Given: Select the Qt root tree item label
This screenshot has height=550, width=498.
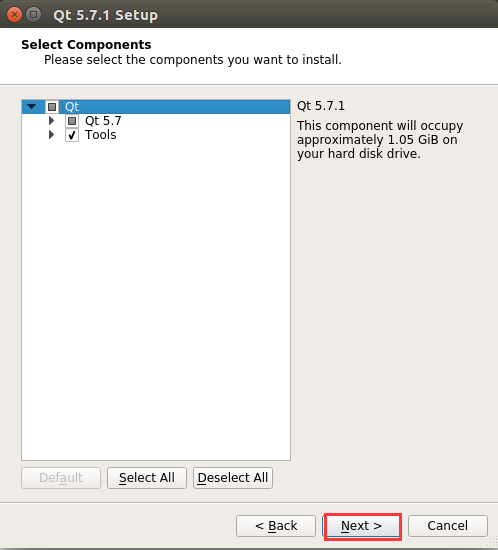Looking at the screenshot, I should tap(72, 107).
